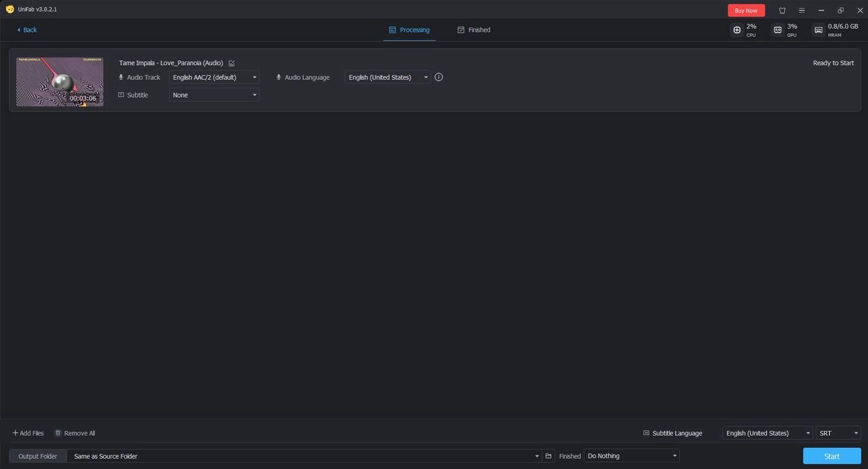Viewport: 868px width, 469px height.
Task: Click the file title Tame Impala - Love_Paranoia
Action: pyautogui.click(x=171, y=63)
